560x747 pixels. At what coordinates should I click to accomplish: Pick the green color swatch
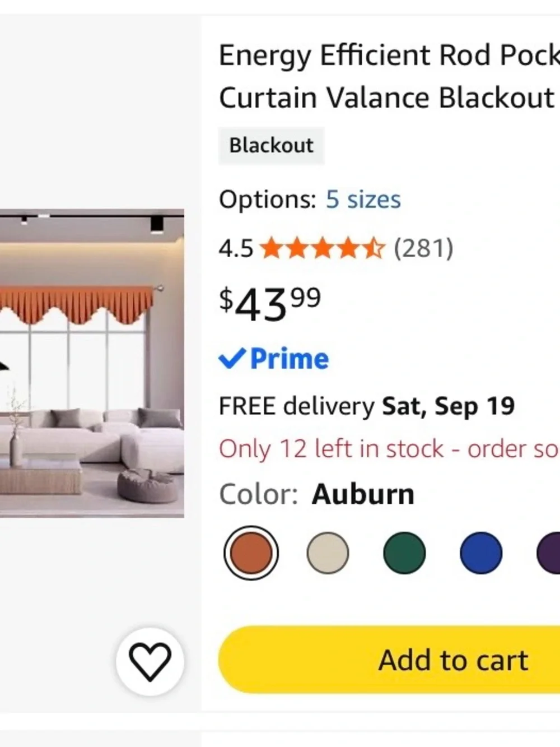(x=404, y=553)
